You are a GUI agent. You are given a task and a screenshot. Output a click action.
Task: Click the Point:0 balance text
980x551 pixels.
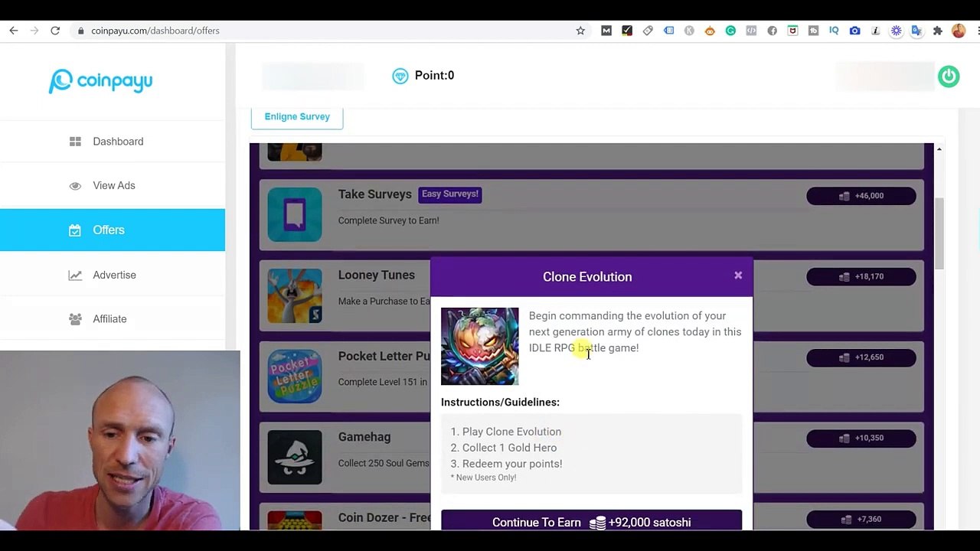434,76
